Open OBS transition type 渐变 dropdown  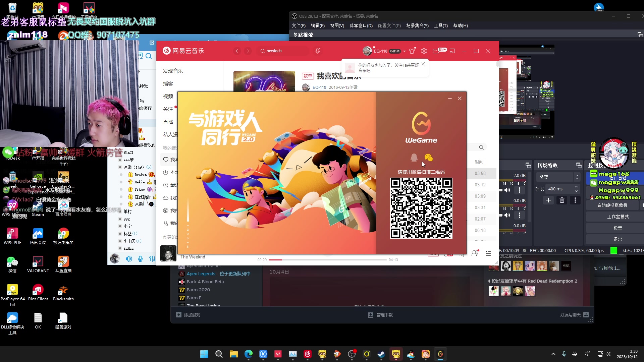click(x=558, y=177)
